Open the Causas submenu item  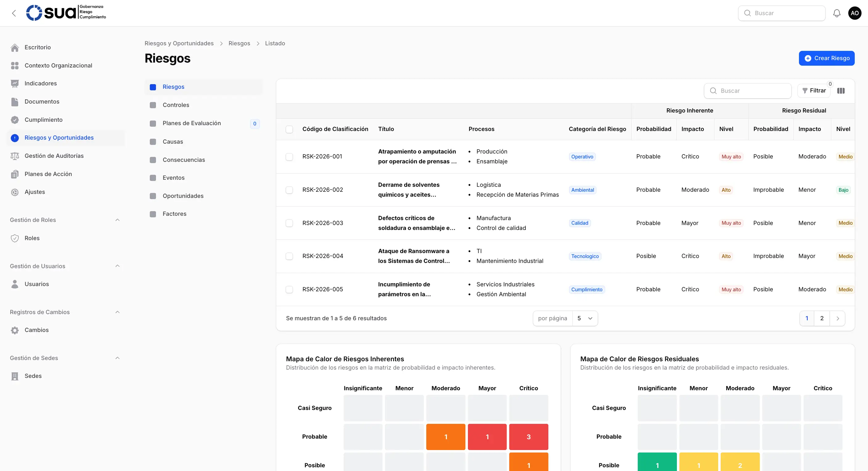(203, 142)
